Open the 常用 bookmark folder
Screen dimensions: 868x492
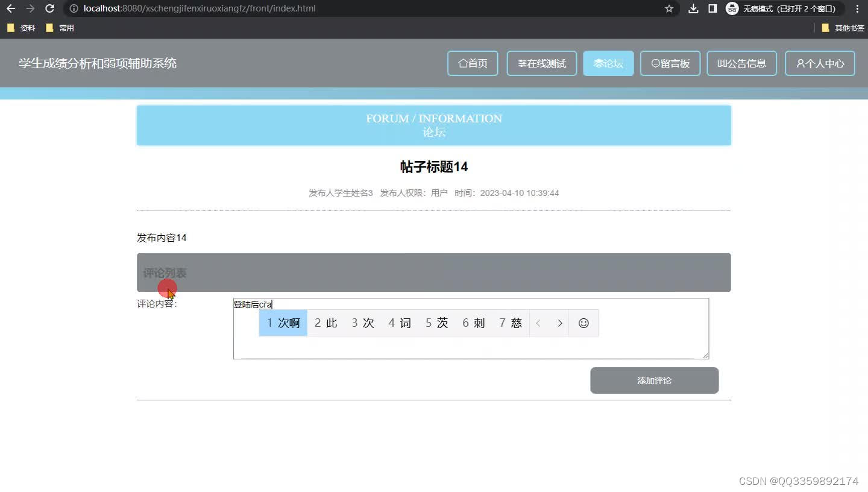point(60,28)
